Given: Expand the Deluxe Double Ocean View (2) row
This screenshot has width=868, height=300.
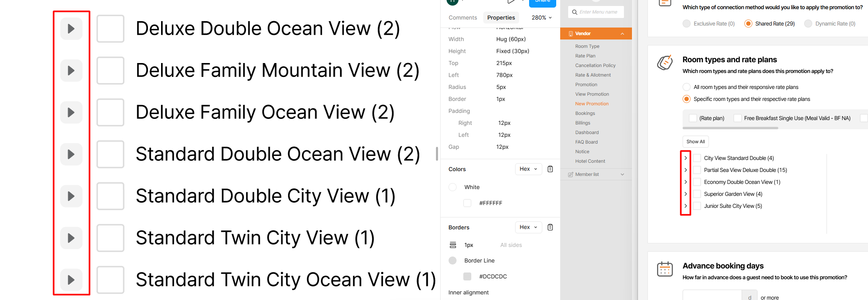Looking at the screenshot, I should tap(71, 29).
